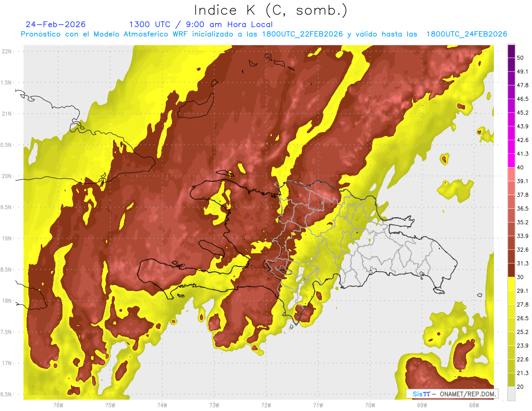
Task: Click the colorbar label '32.6'
Action: [x=522, y=250]
